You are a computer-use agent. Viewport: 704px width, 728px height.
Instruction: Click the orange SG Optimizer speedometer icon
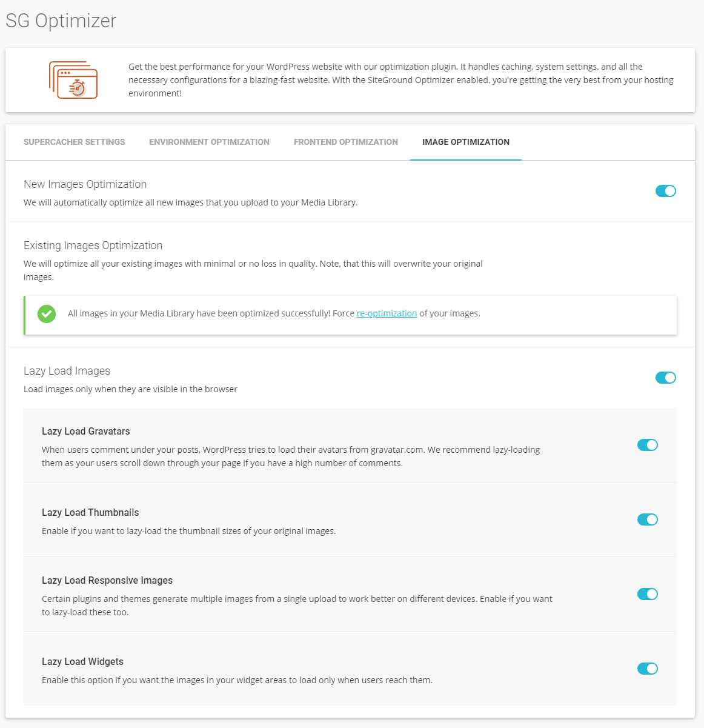click(x=73, y=80)
